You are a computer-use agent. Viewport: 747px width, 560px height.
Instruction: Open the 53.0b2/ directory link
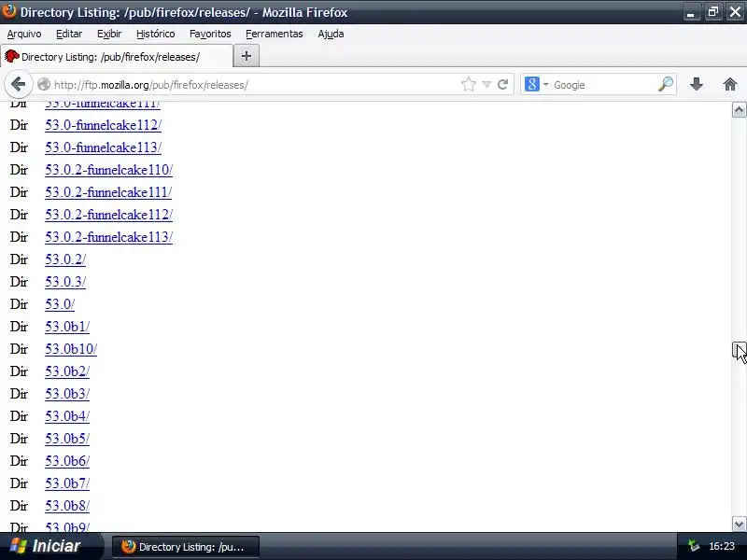click(67, 371)
